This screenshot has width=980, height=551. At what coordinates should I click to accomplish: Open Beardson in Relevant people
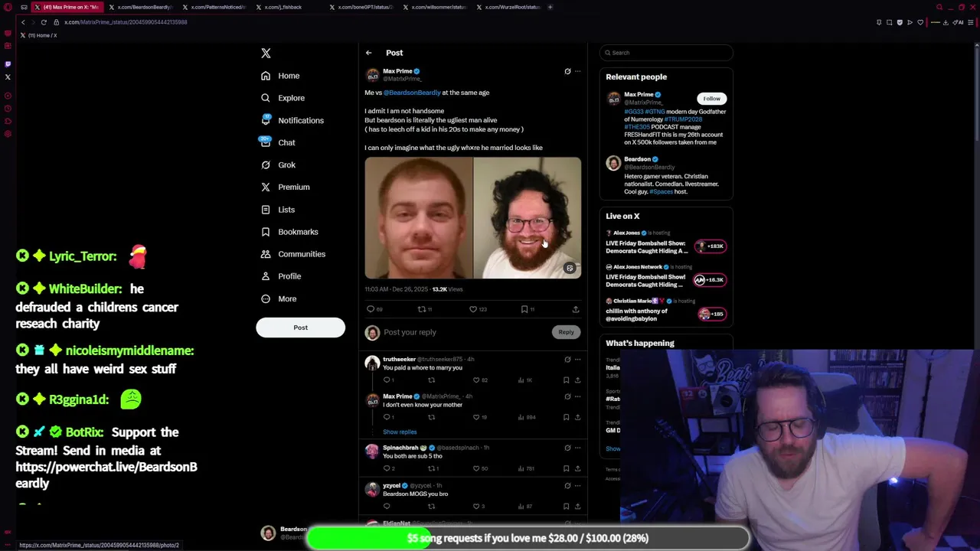coord(637,159)
